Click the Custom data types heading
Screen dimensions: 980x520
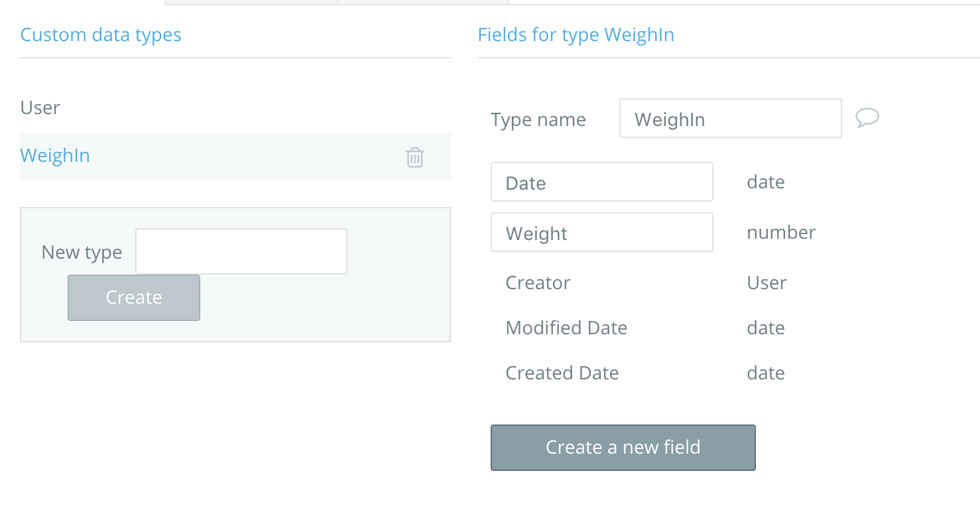point(101,34)
